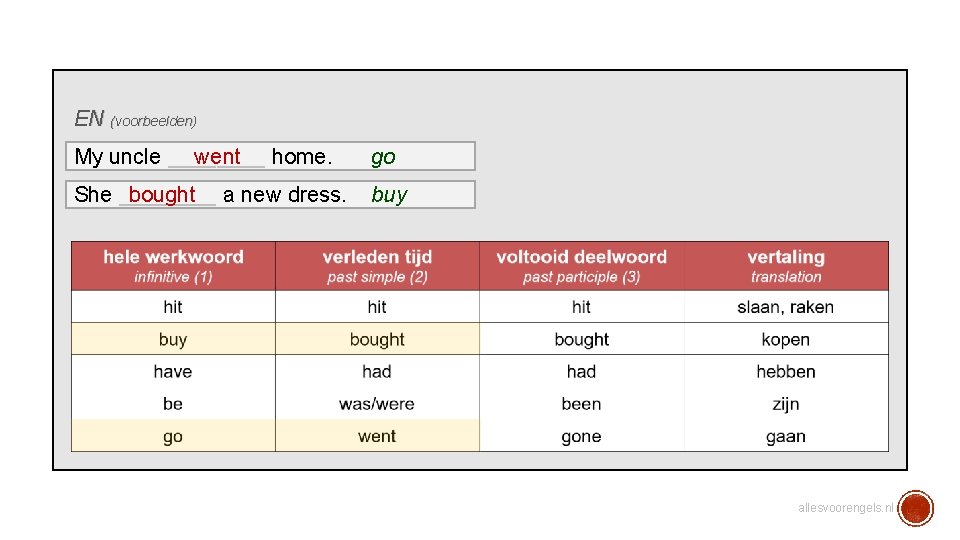Click the red circular logo icon
The height and width of the screenshot is (540, 960).
[x=915, y=508]
